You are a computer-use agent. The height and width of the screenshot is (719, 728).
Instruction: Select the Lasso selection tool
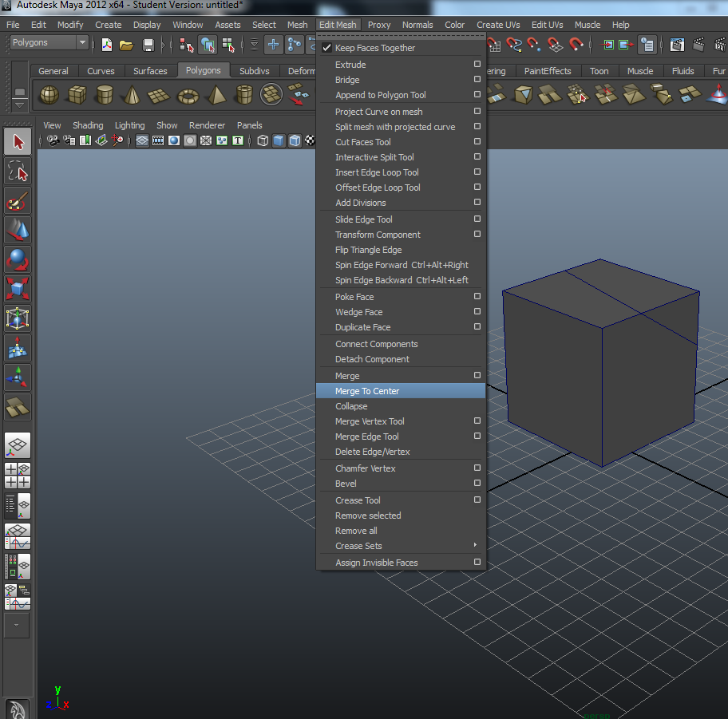(x=18, y=170)
